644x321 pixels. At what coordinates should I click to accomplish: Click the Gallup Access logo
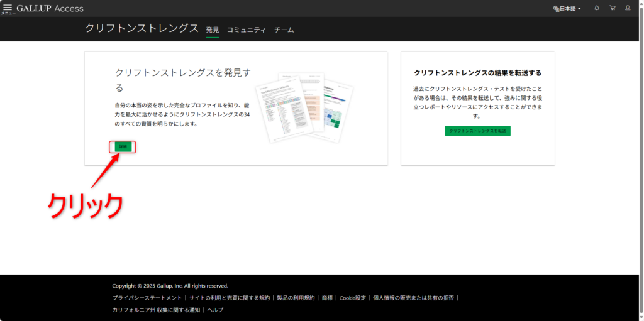pos(50,8)
